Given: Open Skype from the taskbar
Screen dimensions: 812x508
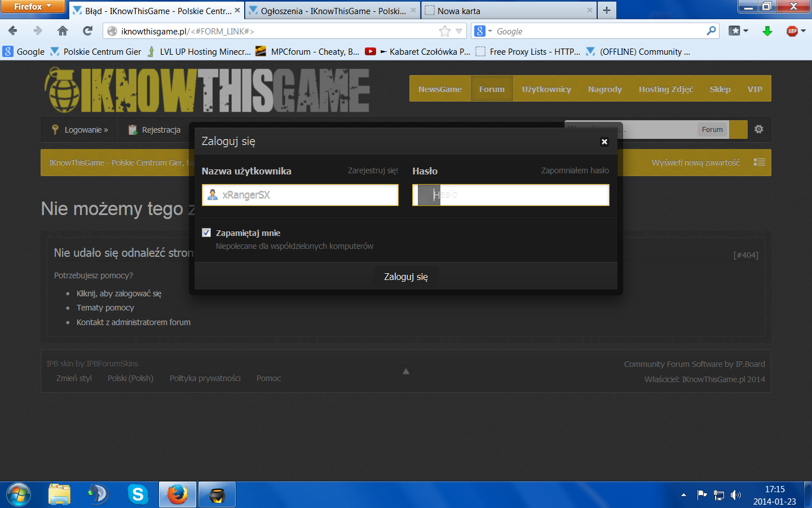Looking at the screenshot, I should pyautogui.click(x=138, y=494).
